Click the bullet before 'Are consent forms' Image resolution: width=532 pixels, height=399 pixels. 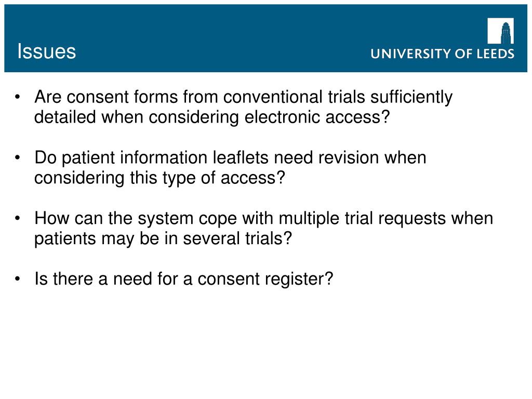click(18, 97)
